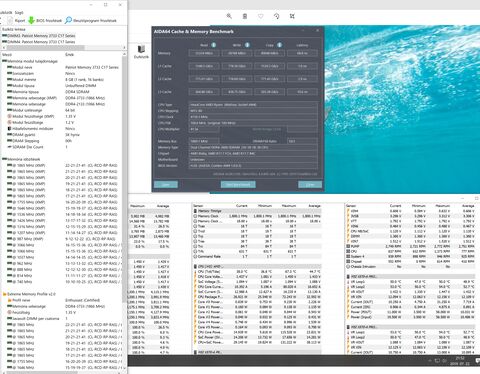Select the DIMM4 Patriot Memory device row

point(39,42)
